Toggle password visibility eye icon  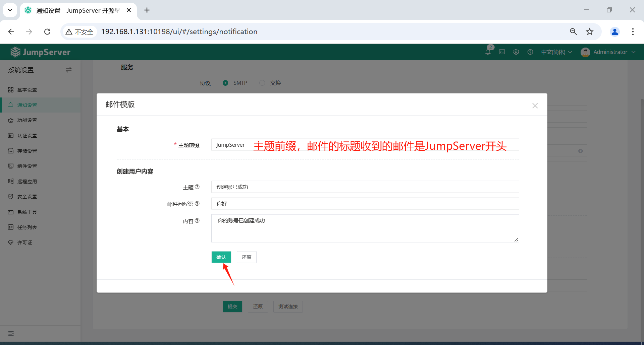coord(580,151)
